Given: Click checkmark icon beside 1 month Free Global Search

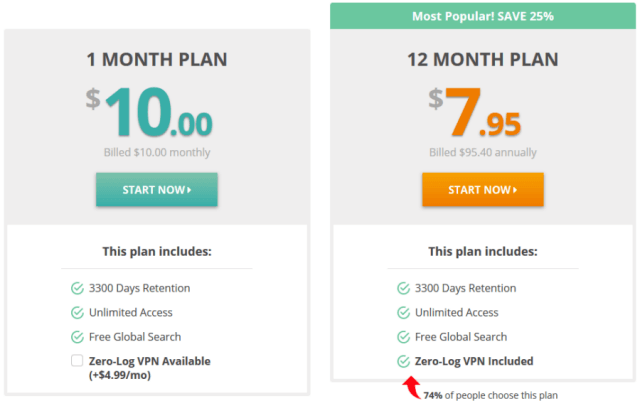Looking at the screenshot, I should [x=77, y=337].
